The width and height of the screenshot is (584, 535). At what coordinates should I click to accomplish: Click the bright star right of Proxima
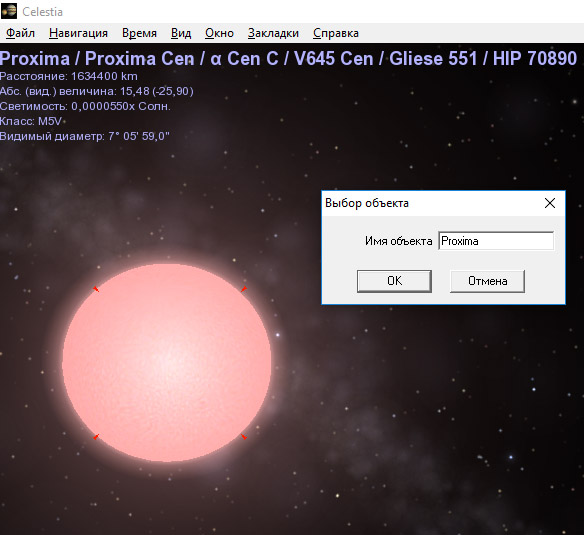[x=277, y=335]
